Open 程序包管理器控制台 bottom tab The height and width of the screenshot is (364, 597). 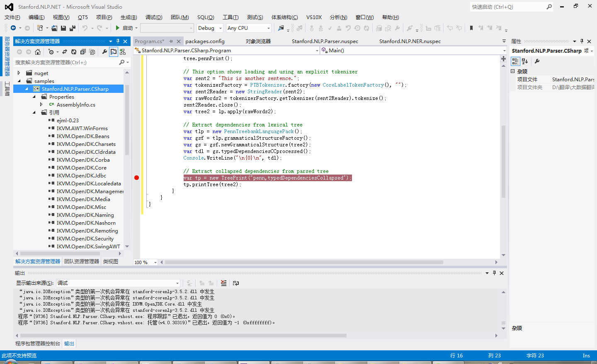point(38,343)
